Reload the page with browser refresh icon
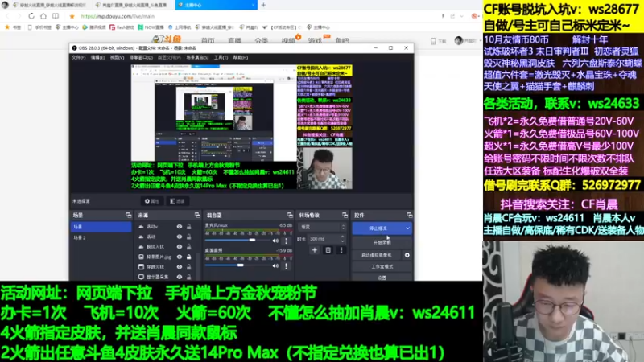 tap(31, 16)
